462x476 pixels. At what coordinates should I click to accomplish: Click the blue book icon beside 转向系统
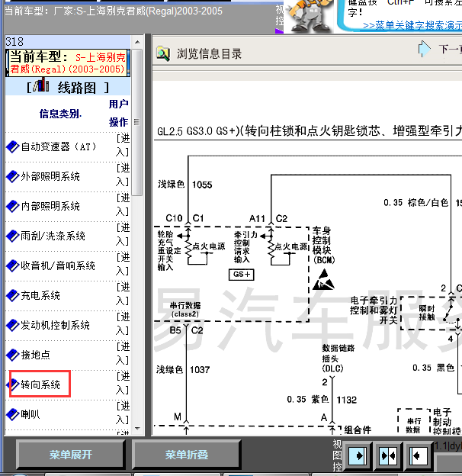point(13,385)
